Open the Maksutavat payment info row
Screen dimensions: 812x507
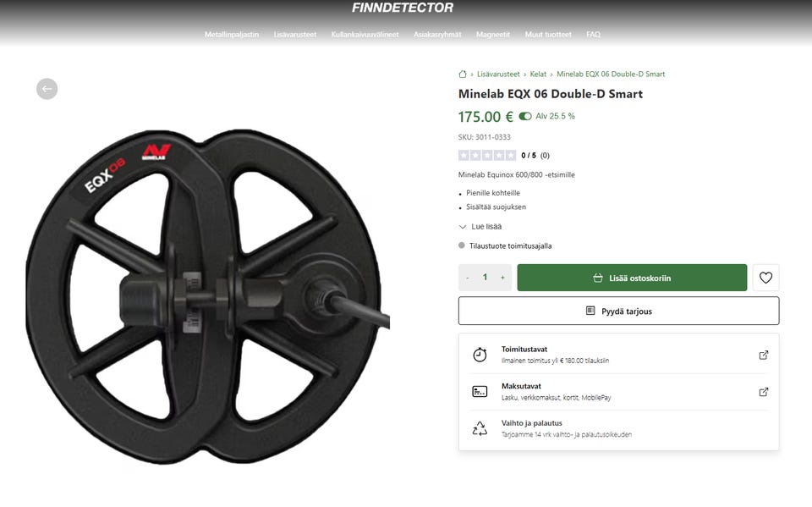(x=619, y=392)
